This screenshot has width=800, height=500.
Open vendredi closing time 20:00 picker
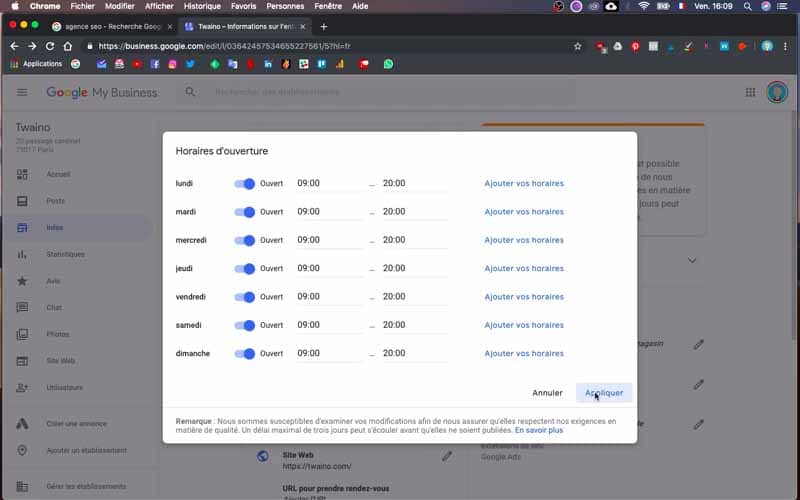click(415, 297)
